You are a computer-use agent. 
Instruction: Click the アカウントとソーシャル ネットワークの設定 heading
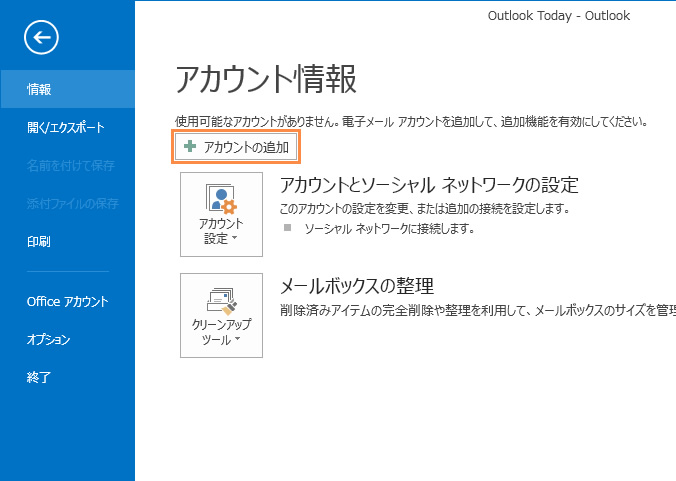pyautogui.click(x=429, y=185)
